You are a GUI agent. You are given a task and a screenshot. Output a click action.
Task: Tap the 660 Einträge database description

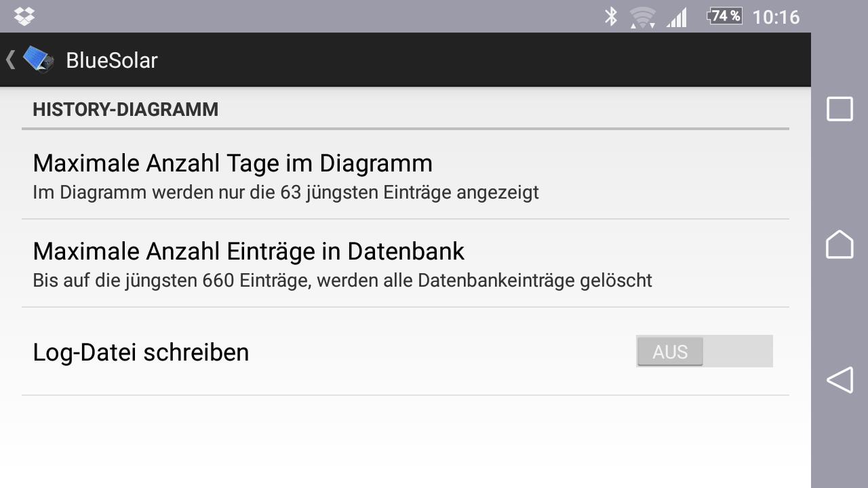342,281
